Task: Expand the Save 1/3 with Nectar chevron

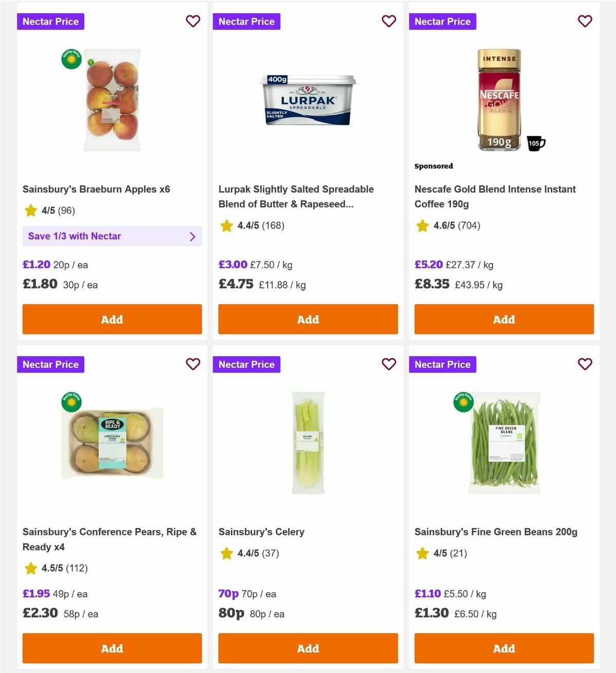Action: (x=193, y=236)
